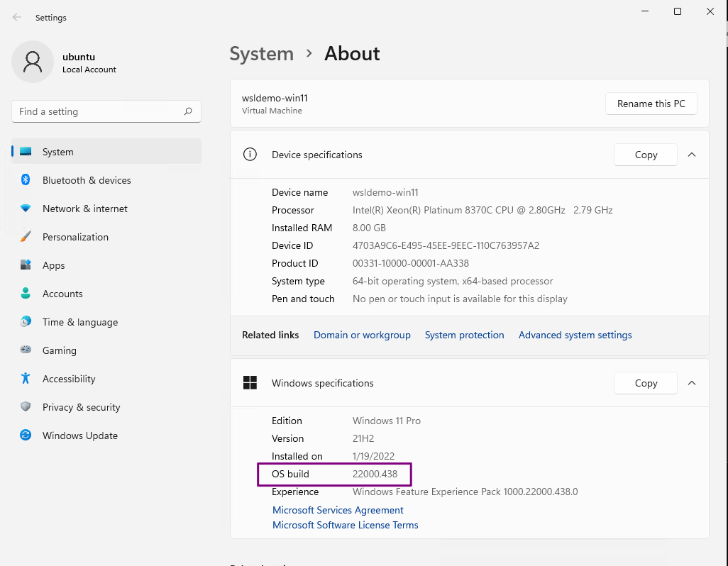Viewport: 728px width, 566px height.
Task: Open Advanced system settings link
Action: click(575, 335)
